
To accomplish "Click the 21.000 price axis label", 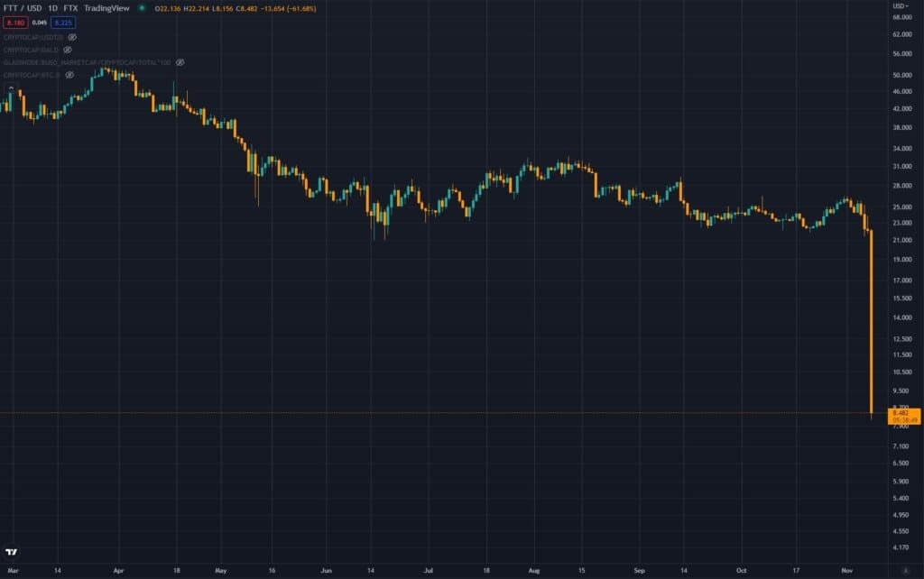I will click(x=902, y=240).
